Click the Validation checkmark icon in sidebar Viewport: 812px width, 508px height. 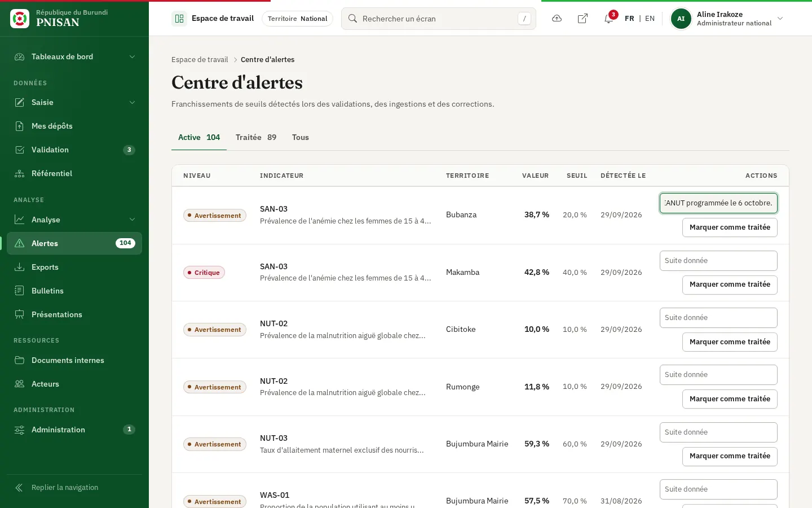click(20, 150)
